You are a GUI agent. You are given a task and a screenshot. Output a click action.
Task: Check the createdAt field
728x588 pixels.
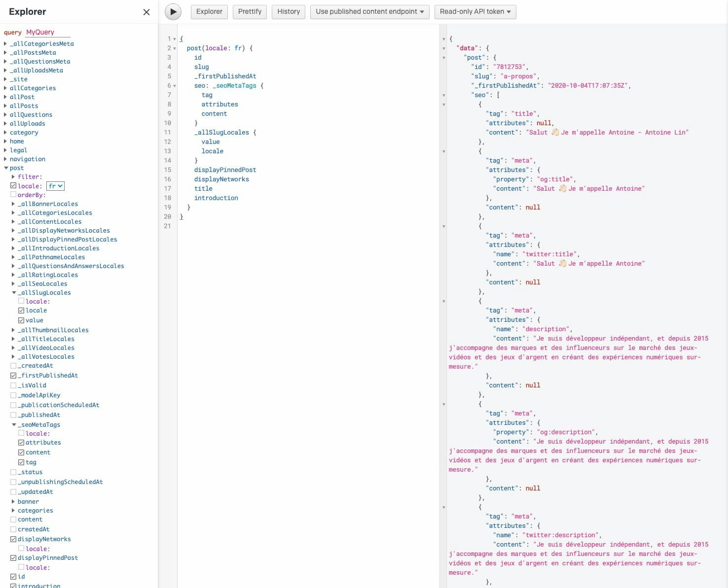click(13, 529)
